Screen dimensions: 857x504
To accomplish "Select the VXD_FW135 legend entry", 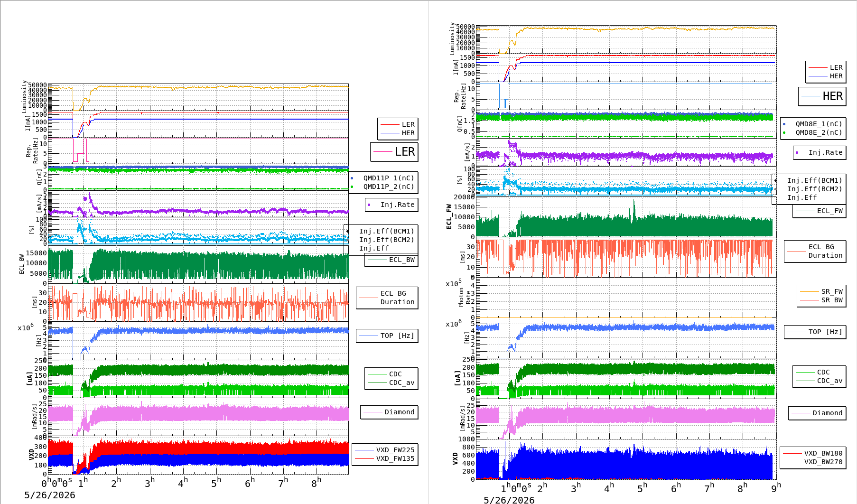I will point(395,458).
